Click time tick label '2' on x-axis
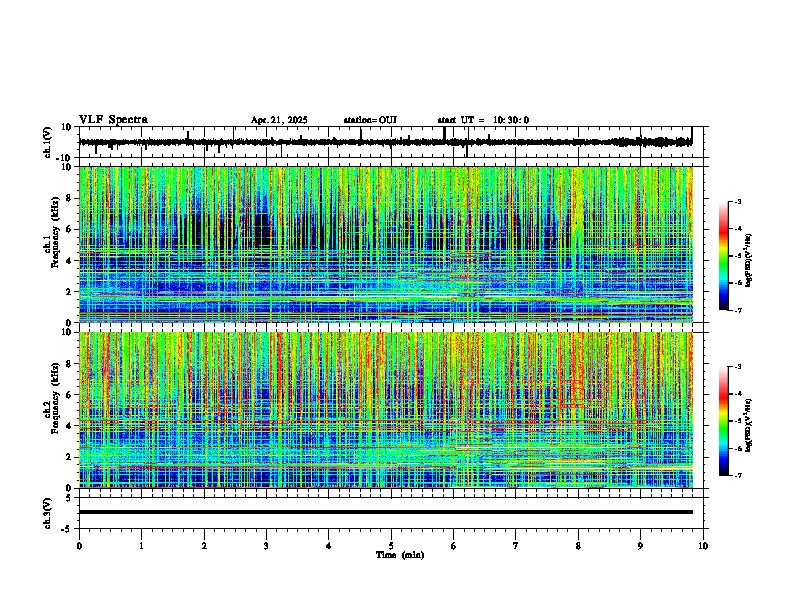 click(x=204, y=546)
